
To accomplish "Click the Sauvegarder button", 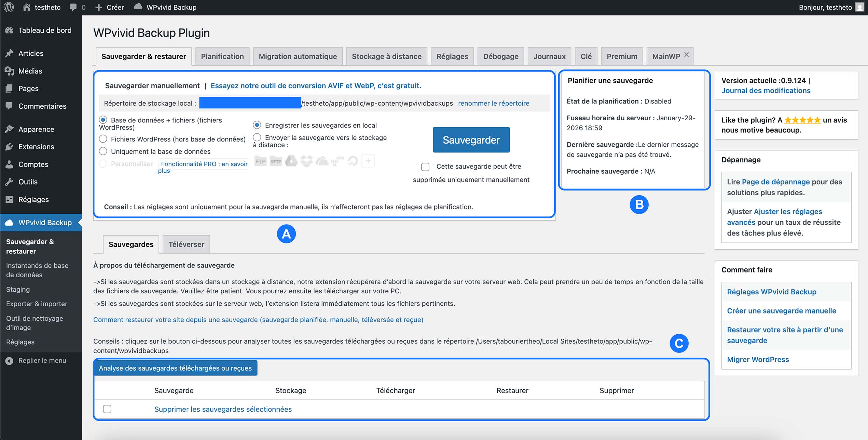I will click(471, 139).
